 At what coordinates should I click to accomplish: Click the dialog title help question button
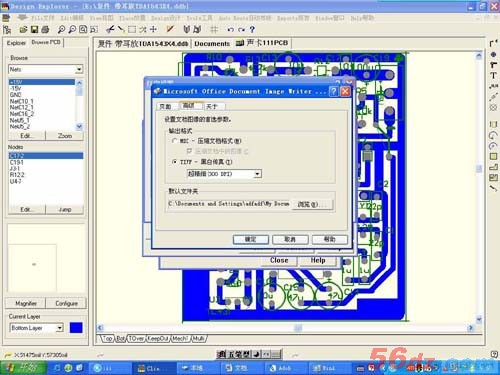pyautogui.click(x=333, y=91)
